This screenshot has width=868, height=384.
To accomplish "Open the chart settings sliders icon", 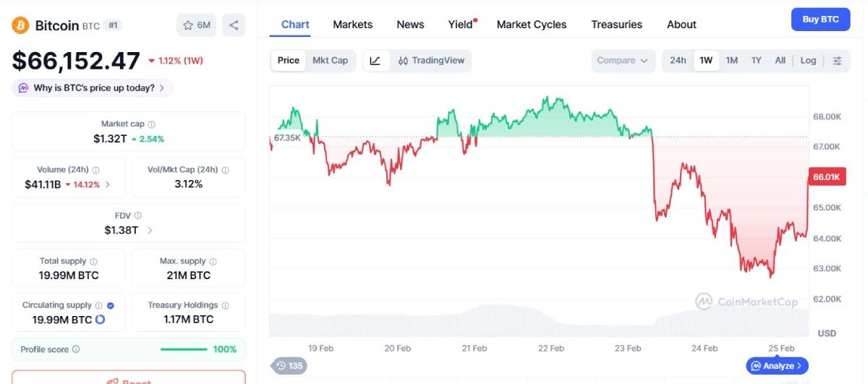I will (837, 61).
